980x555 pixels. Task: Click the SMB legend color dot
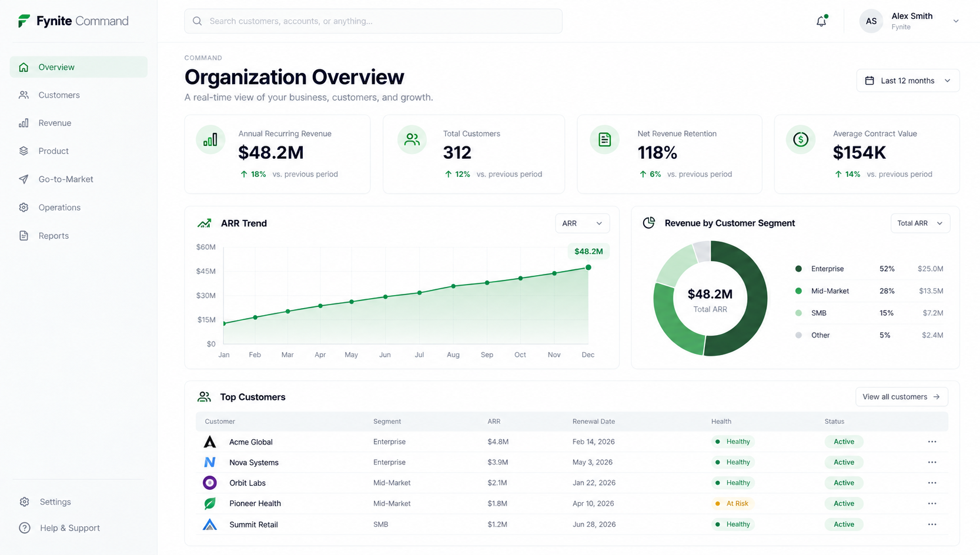[x=798, y=313]
